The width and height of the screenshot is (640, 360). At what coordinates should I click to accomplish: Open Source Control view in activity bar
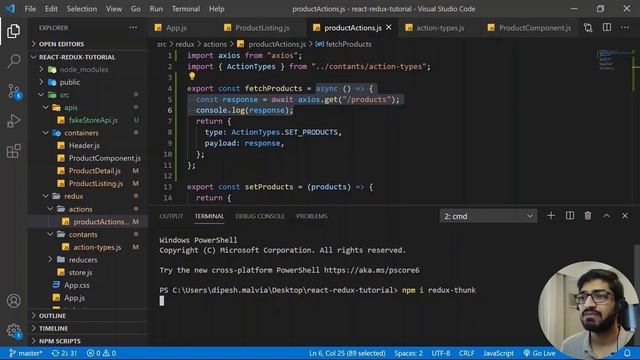13,91
